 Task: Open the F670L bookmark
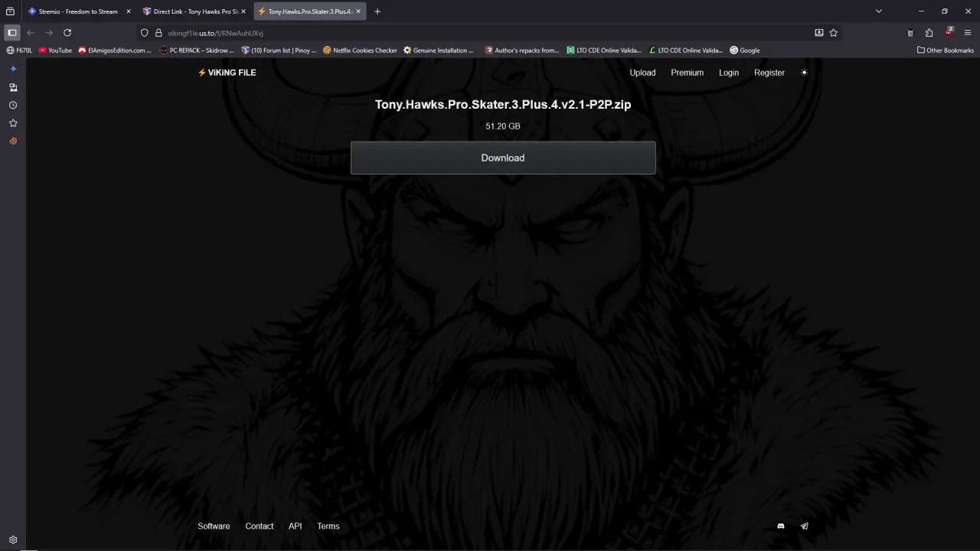pyautogui.click(x=19, y=51)
